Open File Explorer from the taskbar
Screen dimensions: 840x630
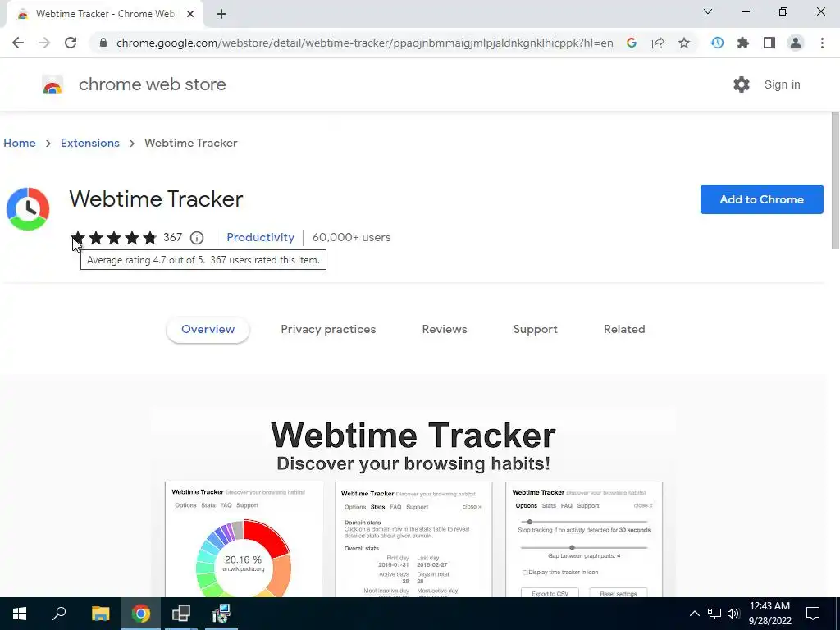100,614
